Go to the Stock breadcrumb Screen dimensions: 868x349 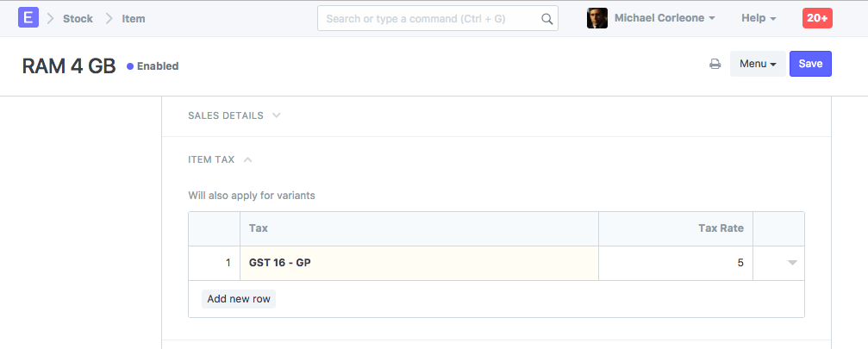click(78, 18)
